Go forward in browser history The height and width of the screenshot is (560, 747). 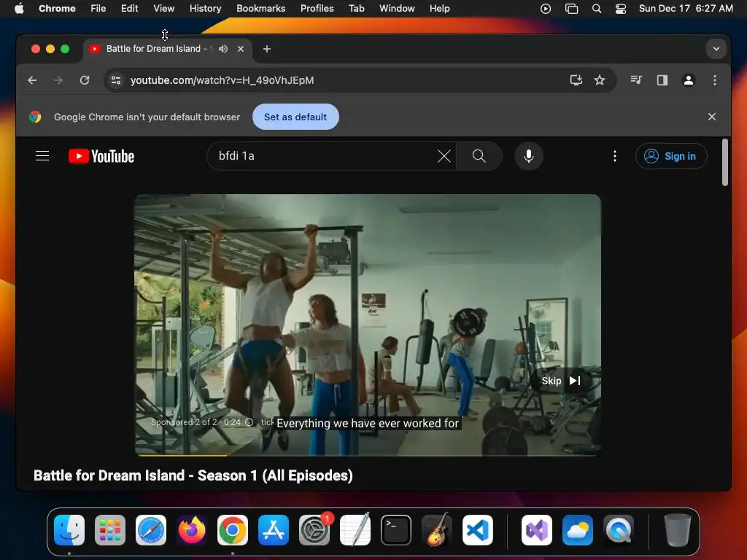(58, 80)
